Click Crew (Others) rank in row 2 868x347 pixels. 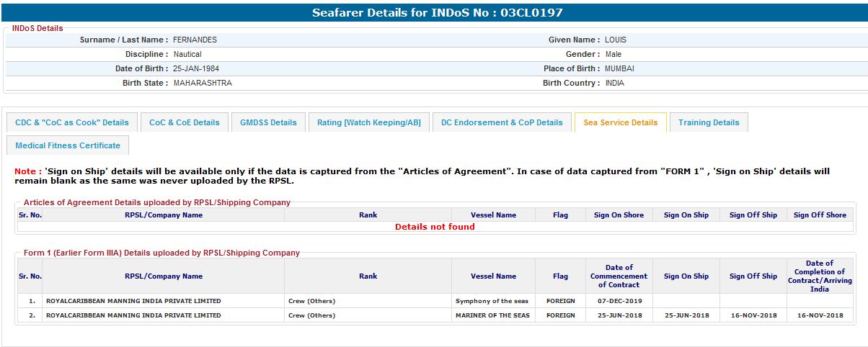pyautogui.click(x=311, y=315)
